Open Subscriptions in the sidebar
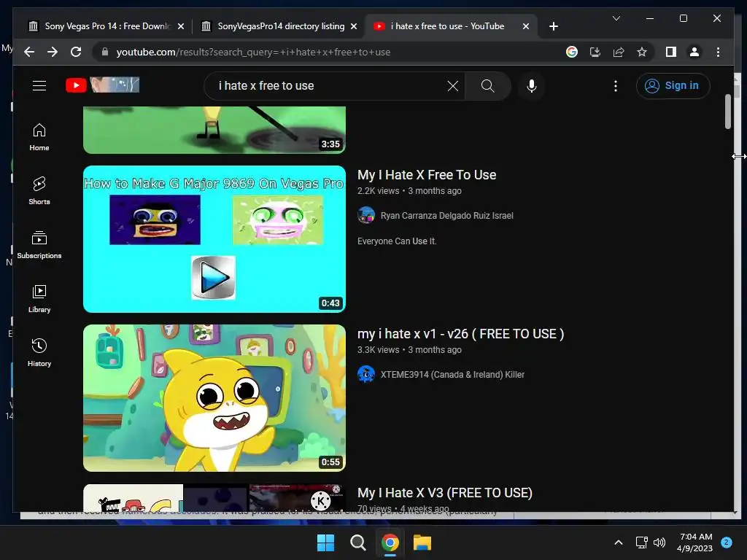The height and width of the screenshot is (560, 747). (39, 245)
